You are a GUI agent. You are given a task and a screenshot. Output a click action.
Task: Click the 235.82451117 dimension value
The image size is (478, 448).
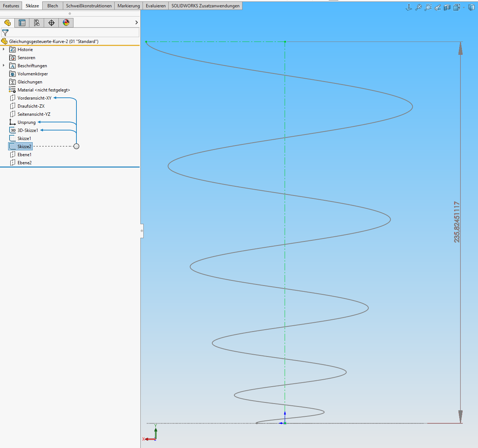pos(457,222)
